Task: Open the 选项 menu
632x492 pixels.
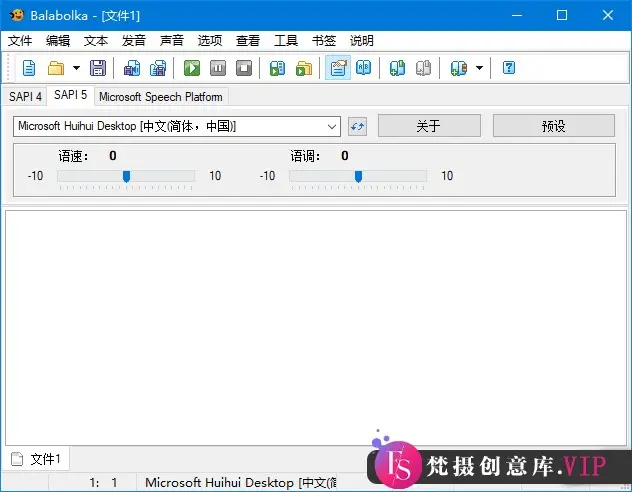Action: click(210, 41)
